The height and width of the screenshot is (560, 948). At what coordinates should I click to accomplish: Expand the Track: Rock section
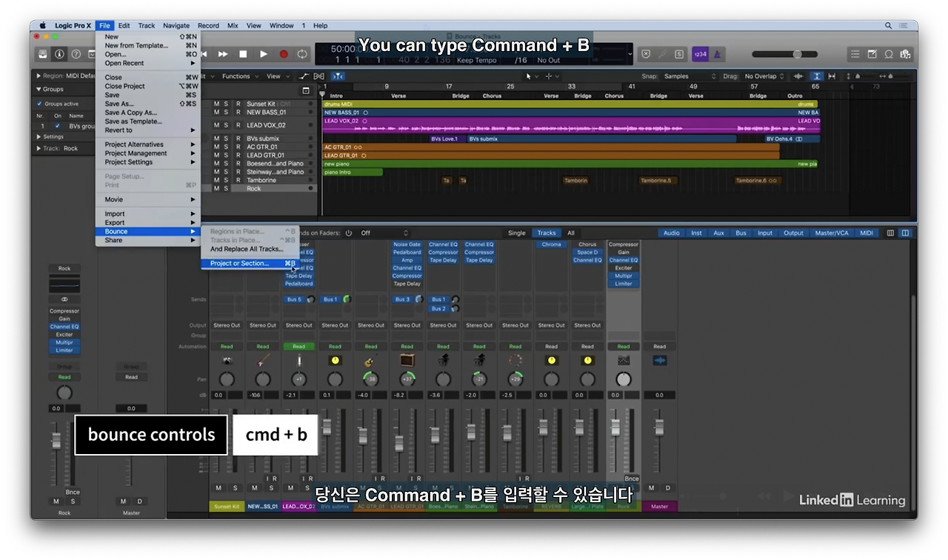point(39,148)
